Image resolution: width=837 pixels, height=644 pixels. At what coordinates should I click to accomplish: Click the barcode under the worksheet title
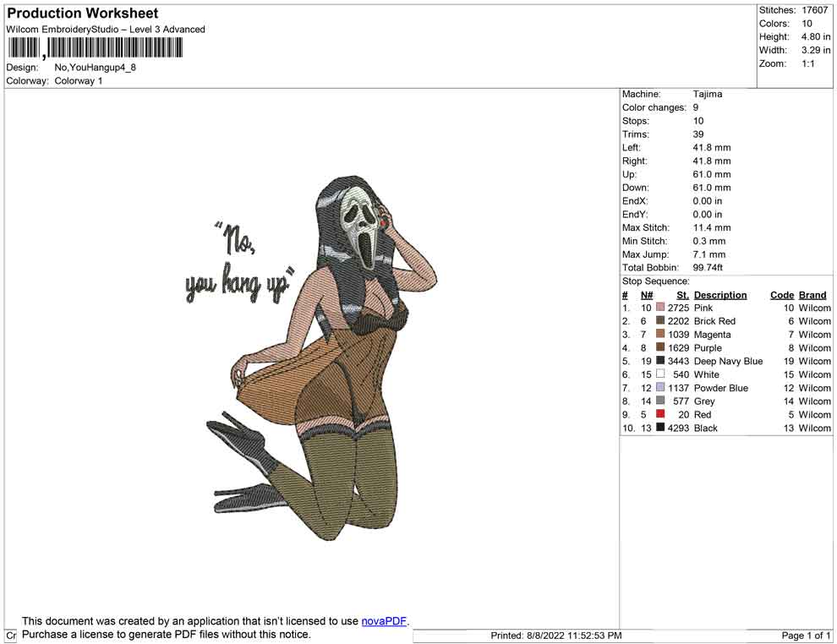[x=95, y=48]
